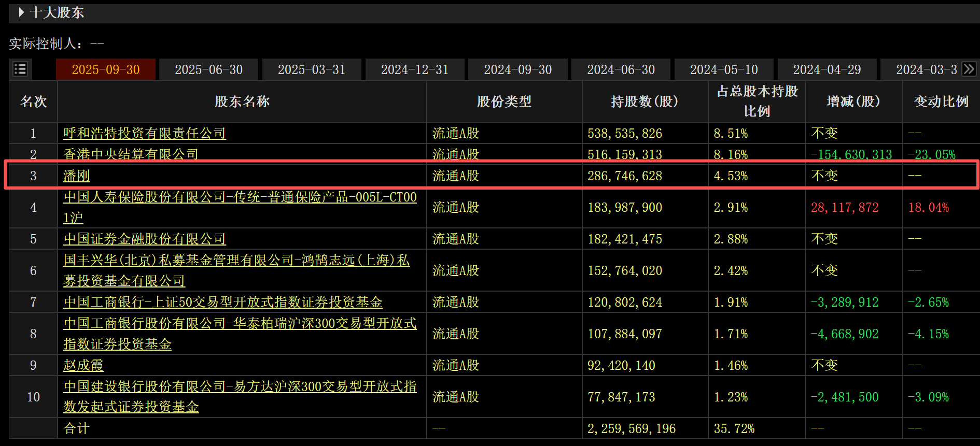Click the 2.42% holding percentage
The image size is (980, 446).
(x=731, y=270)
